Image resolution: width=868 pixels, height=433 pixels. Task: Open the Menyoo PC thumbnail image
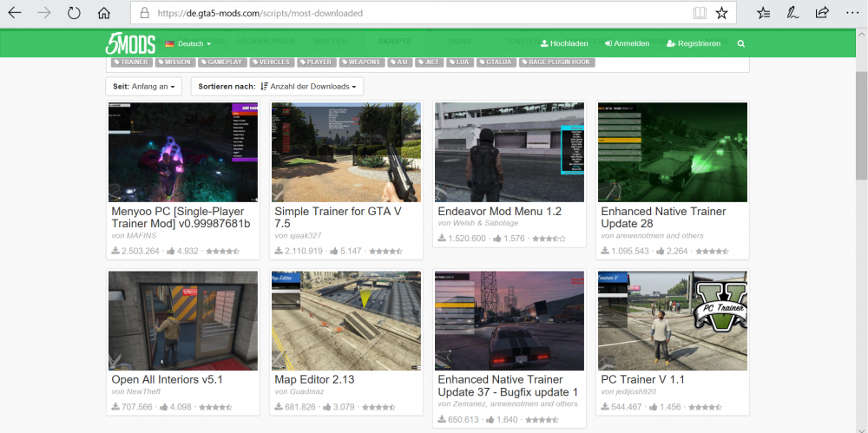(x=183, y=152)
